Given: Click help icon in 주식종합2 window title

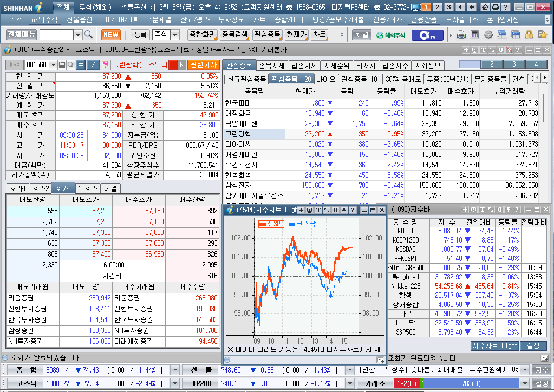Looking at the screenshot, I should point(518,50).
